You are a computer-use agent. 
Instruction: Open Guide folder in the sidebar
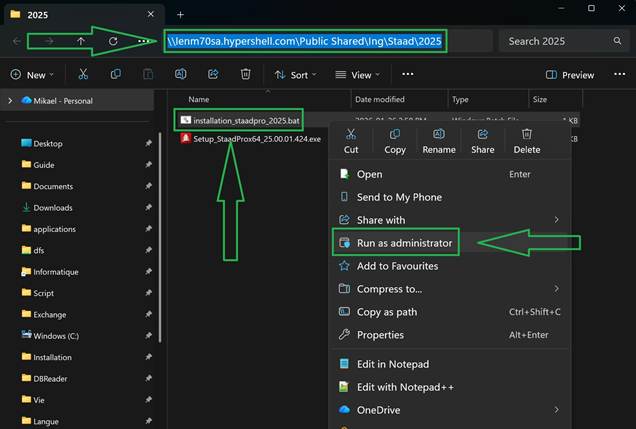pos(43,165)
